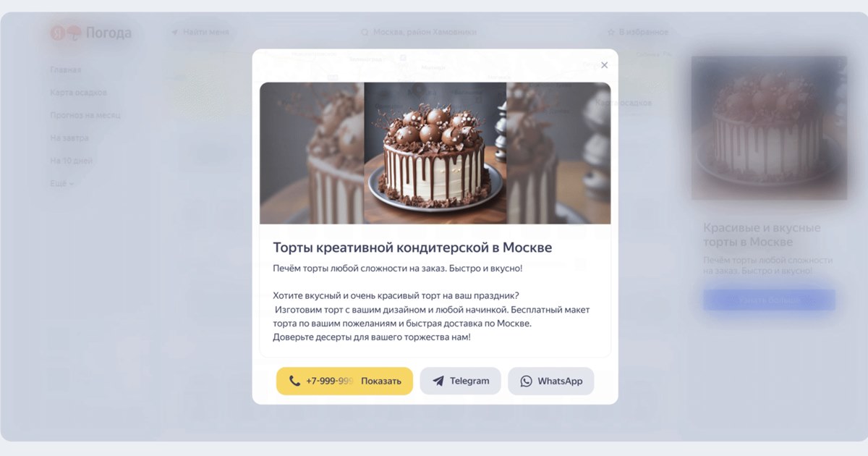Select На 10 дней forecast

point(72,161)
